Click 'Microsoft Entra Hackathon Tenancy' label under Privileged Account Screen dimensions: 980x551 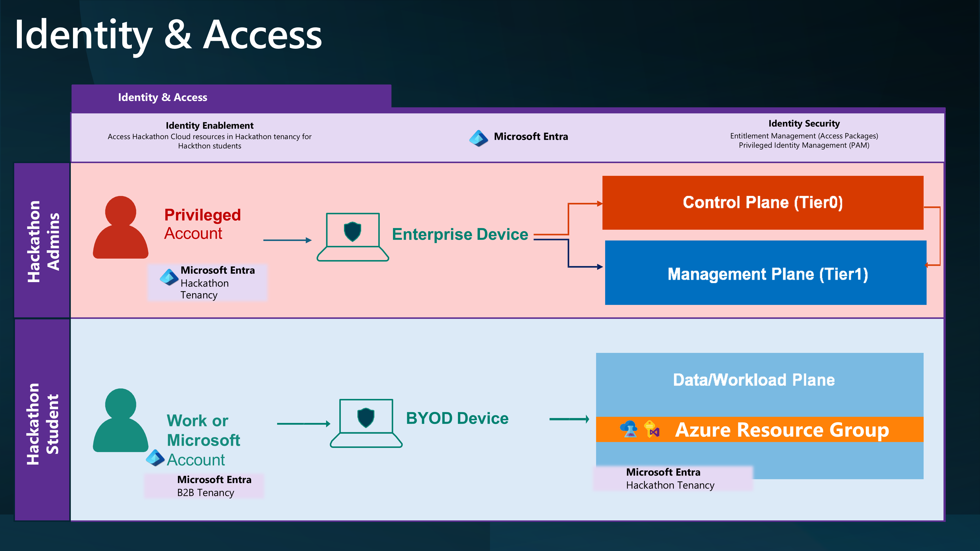point(217,283)
